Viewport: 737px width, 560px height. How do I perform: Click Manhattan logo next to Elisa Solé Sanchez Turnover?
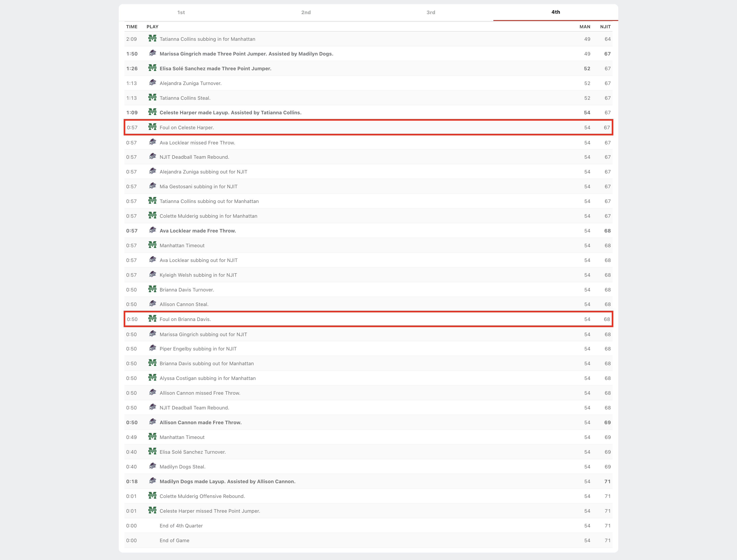pyautogui.click(x=152, y=451)
